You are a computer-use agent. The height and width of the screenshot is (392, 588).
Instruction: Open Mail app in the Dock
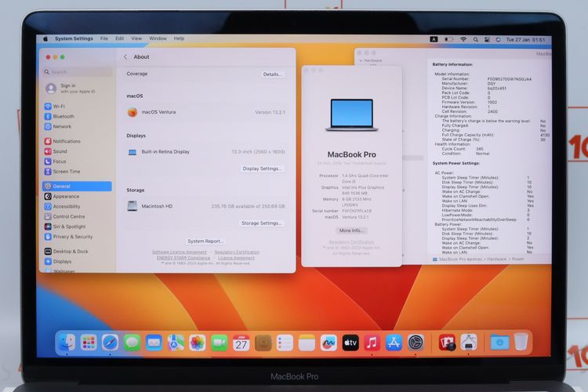click(154, 342)
